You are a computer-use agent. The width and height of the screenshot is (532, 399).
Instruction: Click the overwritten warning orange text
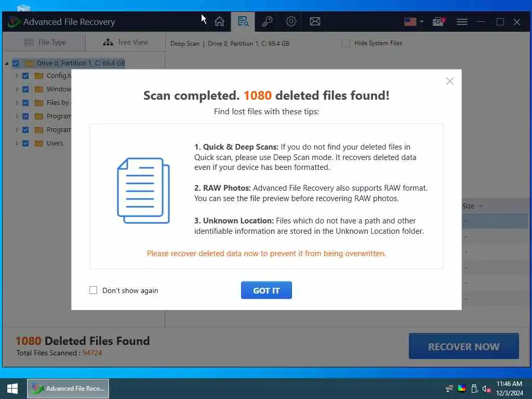(x=267, y=254)
